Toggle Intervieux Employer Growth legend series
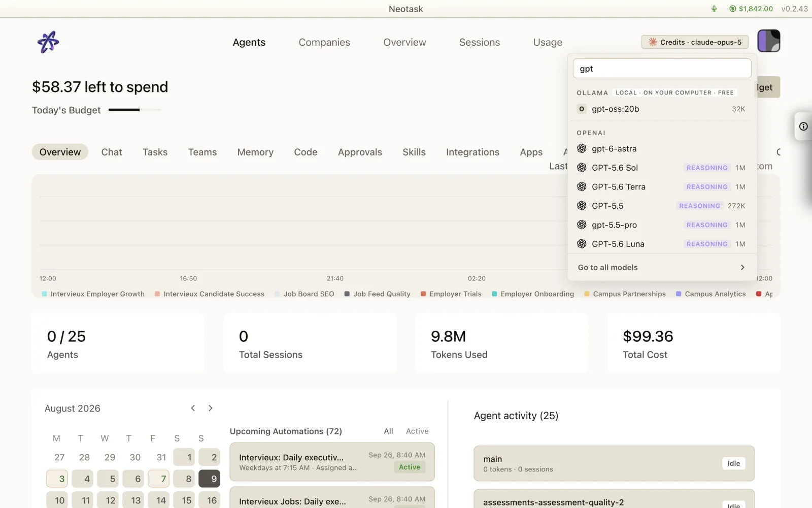Image resolution: width=812 pixels, height=508 pixels. point(93,294)
